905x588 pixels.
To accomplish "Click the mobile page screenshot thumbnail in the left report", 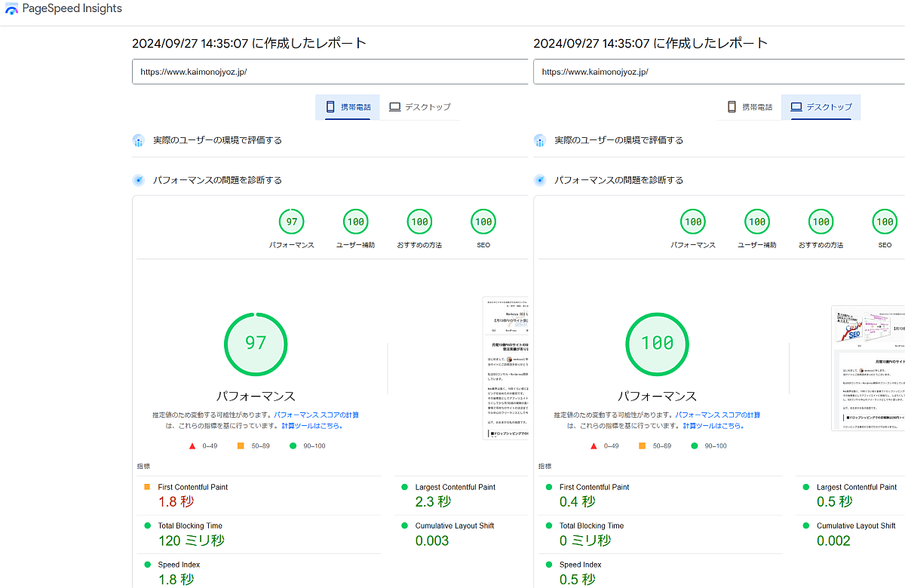I will click(x=505, y=368).
